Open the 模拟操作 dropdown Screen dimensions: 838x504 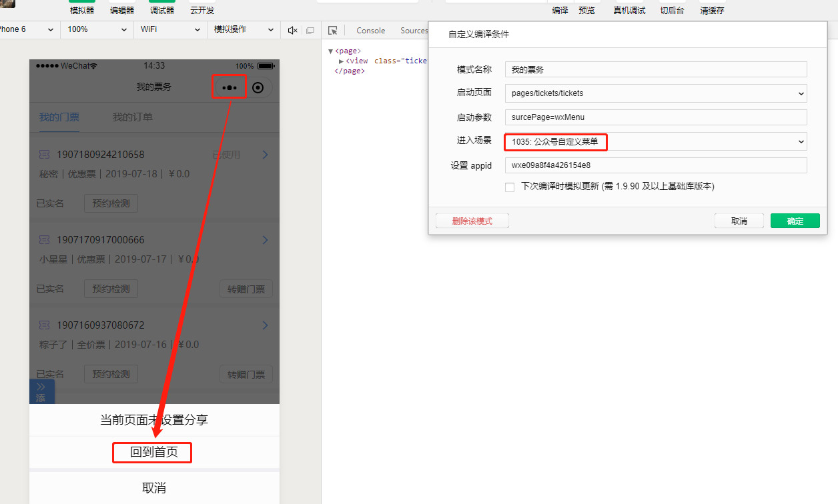pos(244,30)
